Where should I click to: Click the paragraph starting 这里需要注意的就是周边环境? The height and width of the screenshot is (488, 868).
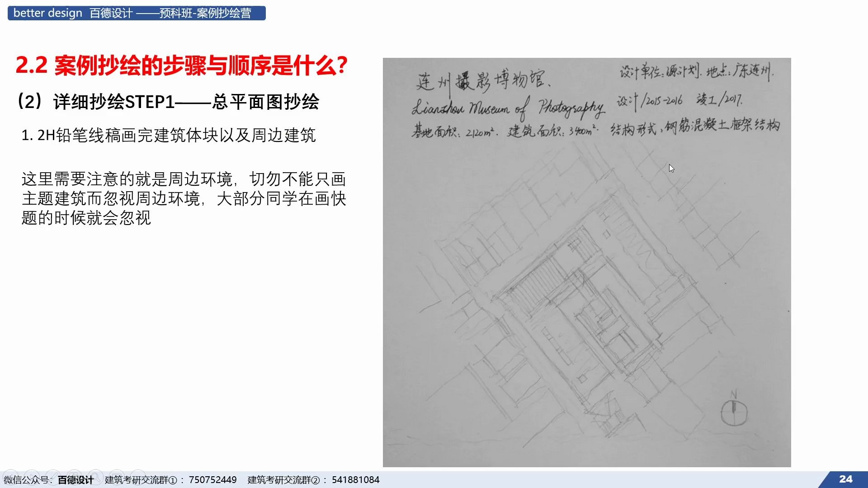click(x=184, y=198)
